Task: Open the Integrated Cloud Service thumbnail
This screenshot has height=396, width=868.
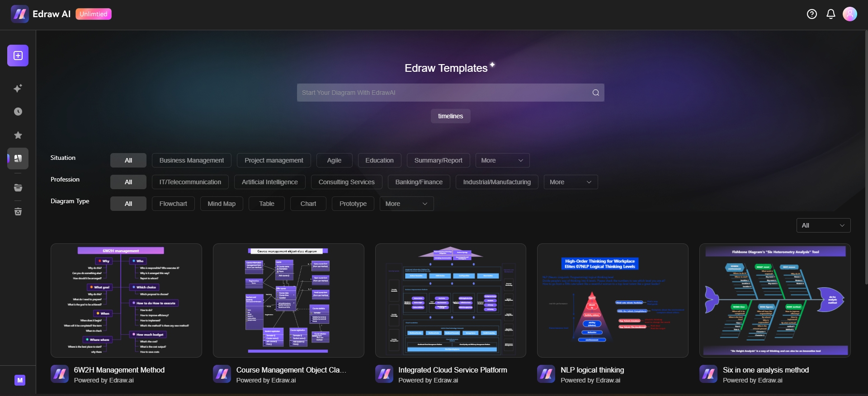Action: point(451,301)
